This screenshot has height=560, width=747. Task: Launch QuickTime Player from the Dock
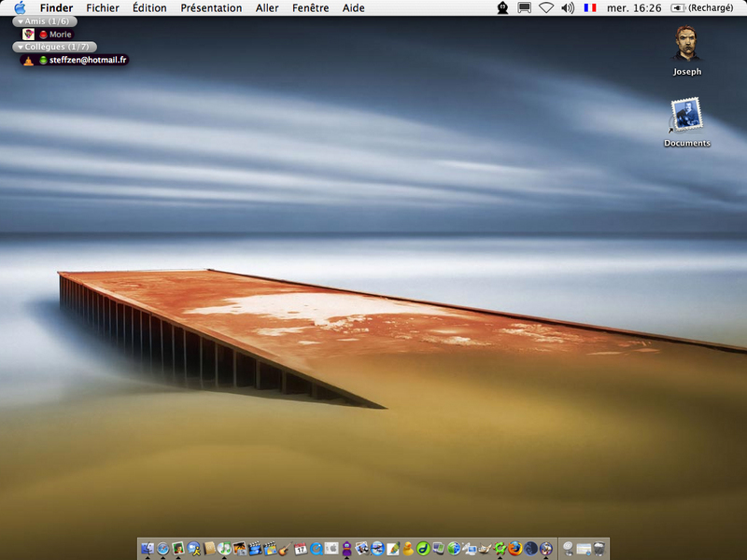tap(316, 549)
